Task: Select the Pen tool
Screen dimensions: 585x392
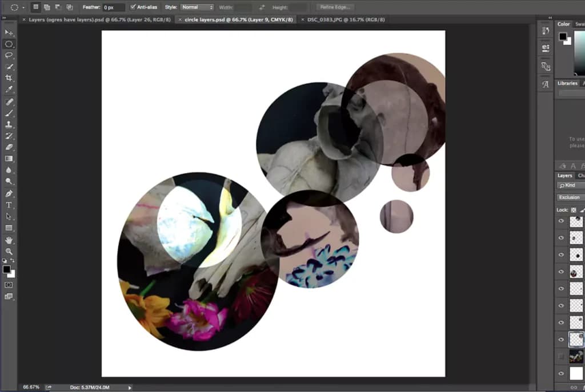Action: coord(9,193)
